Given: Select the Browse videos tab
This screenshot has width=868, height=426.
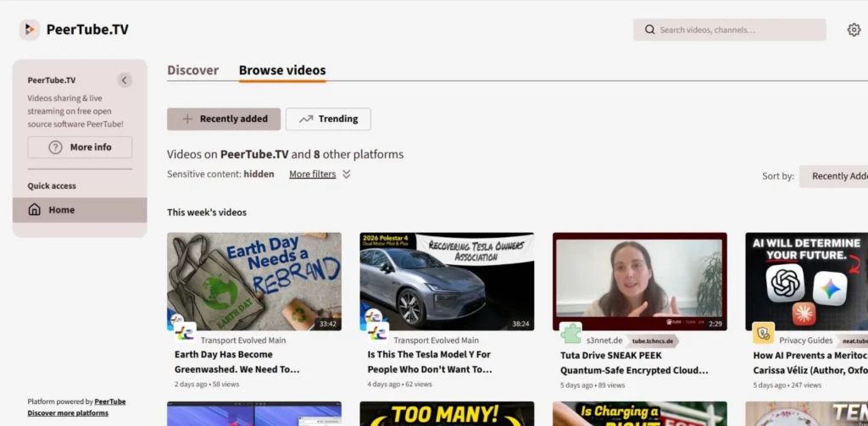Looking at the screenshot, I should [282, 70].
